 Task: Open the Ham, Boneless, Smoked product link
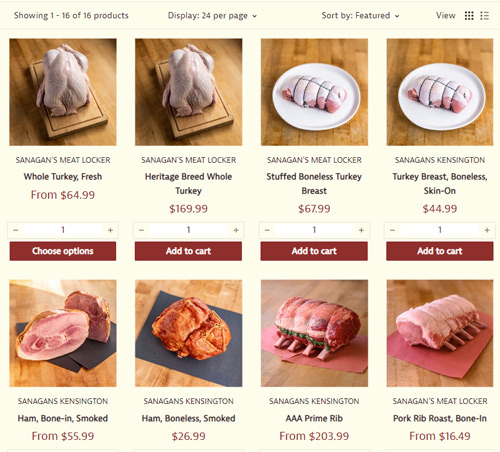(188, 418)
